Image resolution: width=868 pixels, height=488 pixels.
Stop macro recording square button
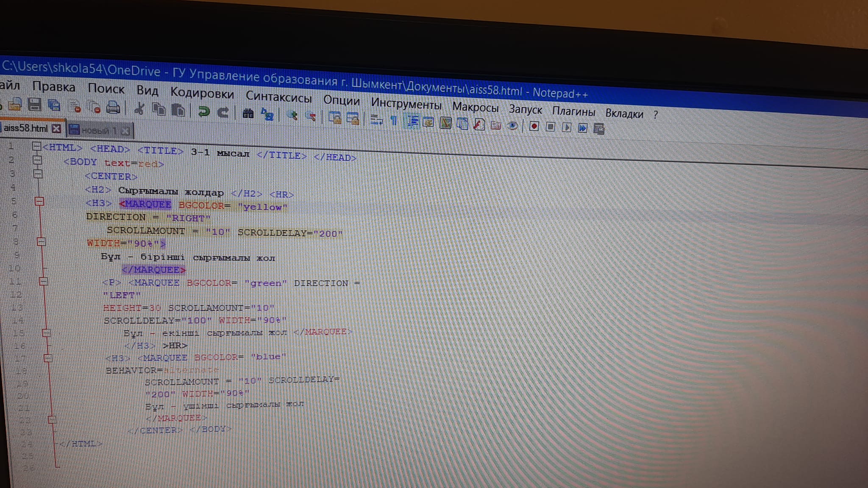pos(550,127)
